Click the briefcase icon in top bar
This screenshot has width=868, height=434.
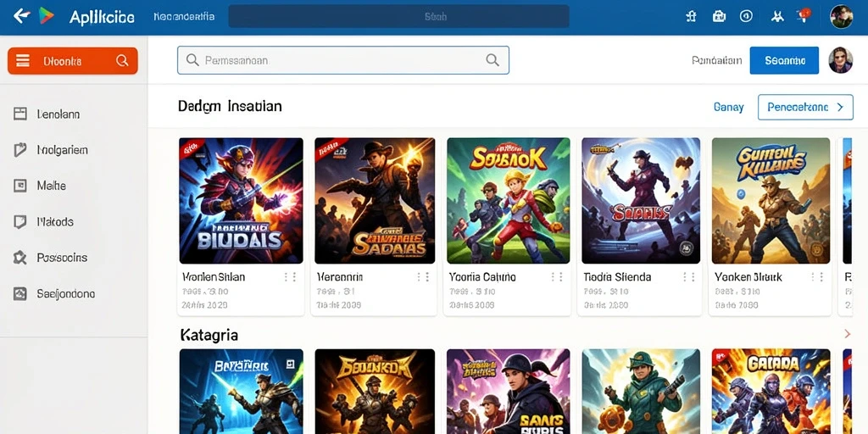(719, 16)
